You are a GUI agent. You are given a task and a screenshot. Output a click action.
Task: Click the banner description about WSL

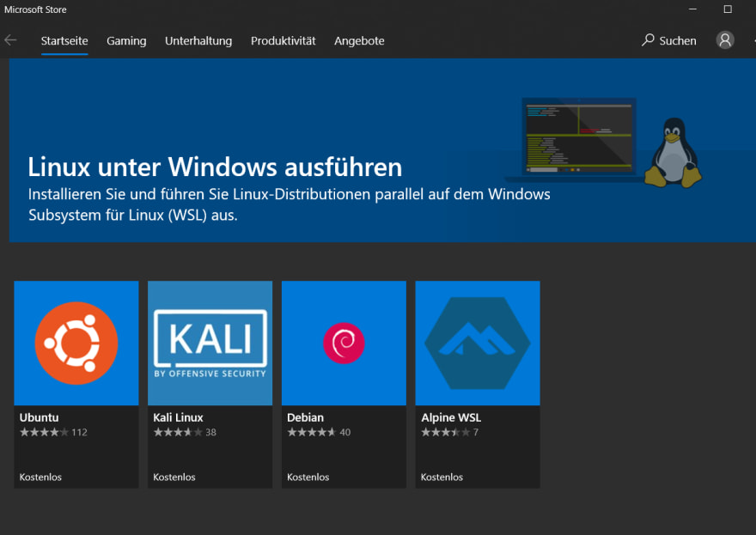(x=289, y=204)
